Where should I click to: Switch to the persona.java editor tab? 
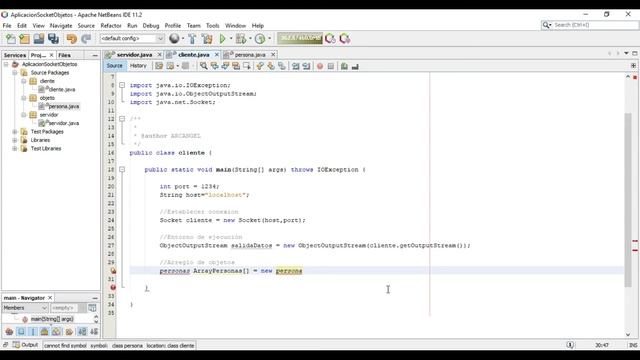[250, 55]
